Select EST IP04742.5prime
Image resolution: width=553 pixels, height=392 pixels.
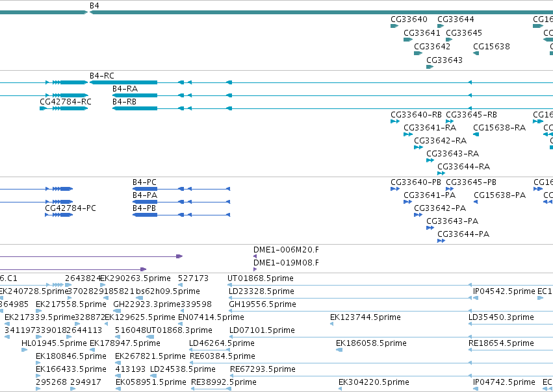tap(504, 382)
